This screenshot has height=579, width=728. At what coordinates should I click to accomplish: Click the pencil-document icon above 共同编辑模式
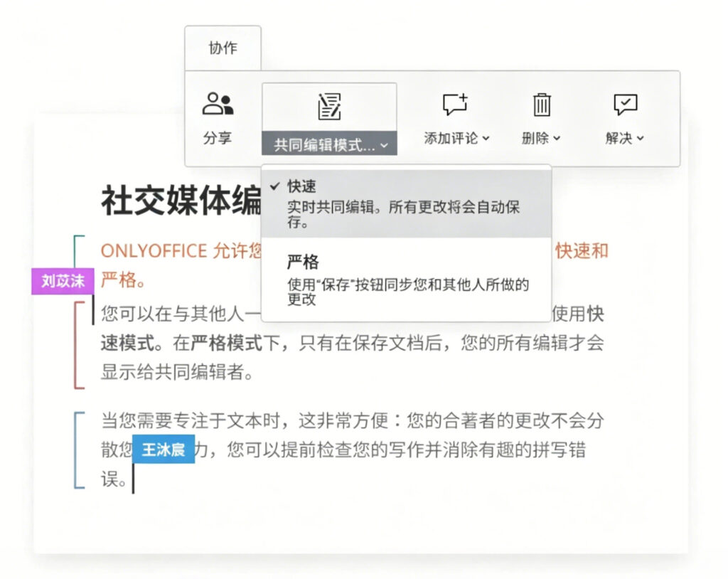[x=330, y=107]
